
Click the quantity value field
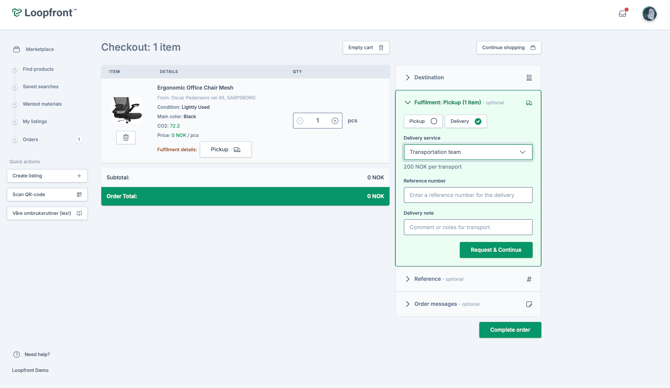317,121
